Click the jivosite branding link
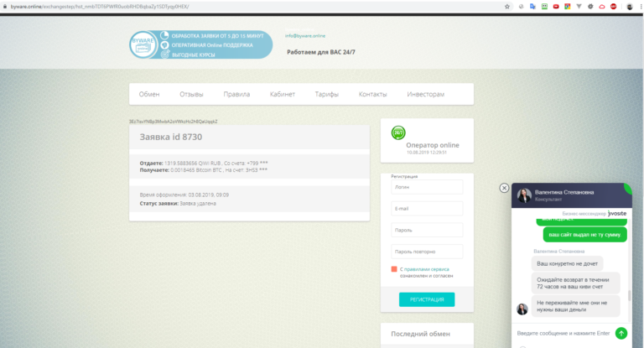The width and height of the screenshot is (644, 348). (617, 213)
